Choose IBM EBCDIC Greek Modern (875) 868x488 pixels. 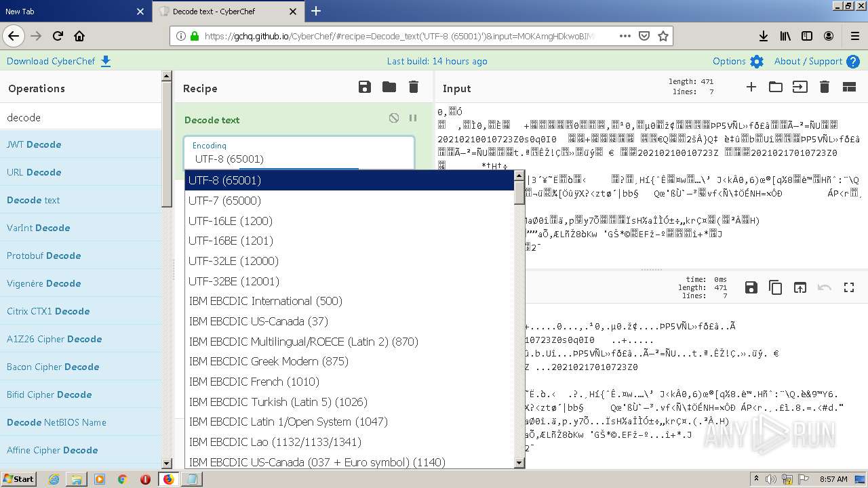[350, 361]
